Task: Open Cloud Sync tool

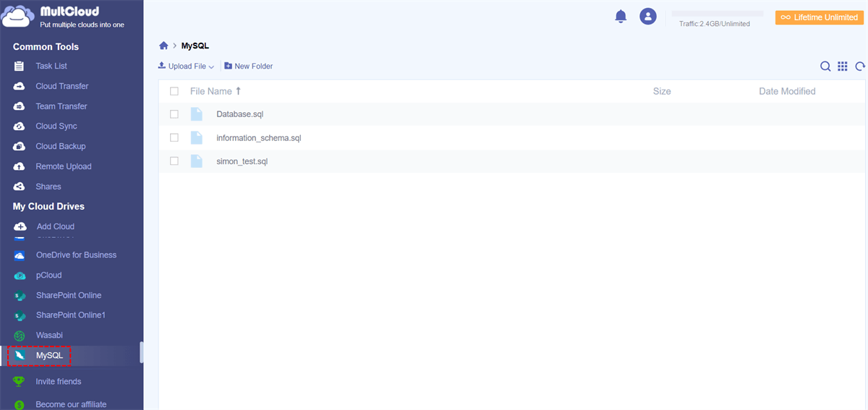Action: [x=56, y=126]
